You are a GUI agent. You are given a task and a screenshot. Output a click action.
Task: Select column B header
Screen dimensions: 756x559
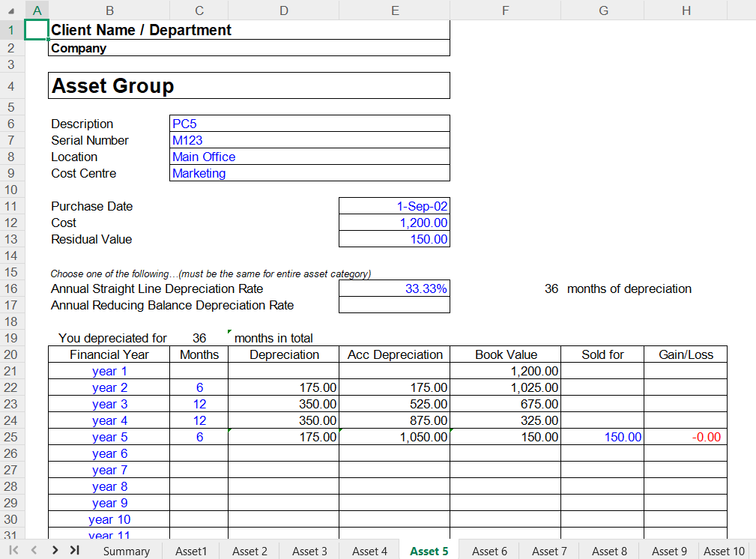click(x=109, y=10)
